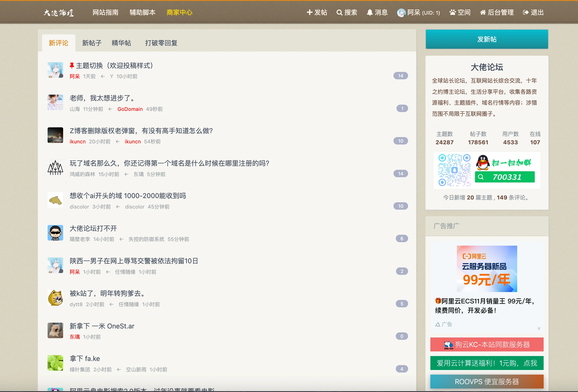
Task: Click avatar beside 主题切换 post
Action: coord(55,70)
